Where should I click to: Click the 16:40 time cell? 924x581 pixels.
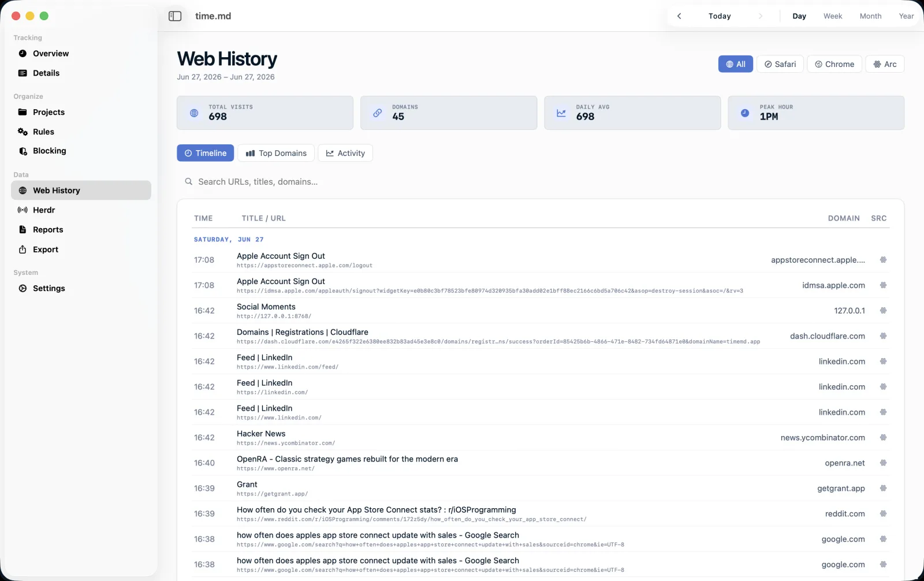[x=204, y=463]
